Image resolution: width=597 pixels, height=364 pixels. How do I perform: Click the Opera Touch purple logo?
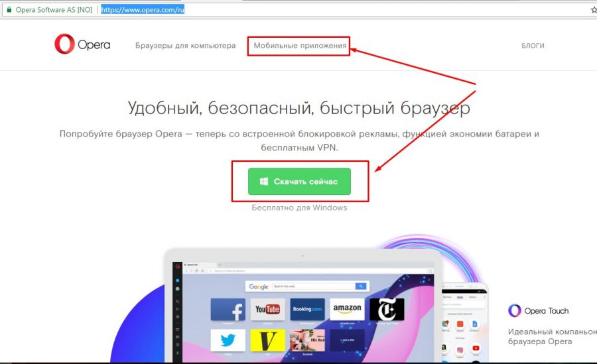(514, 311)
